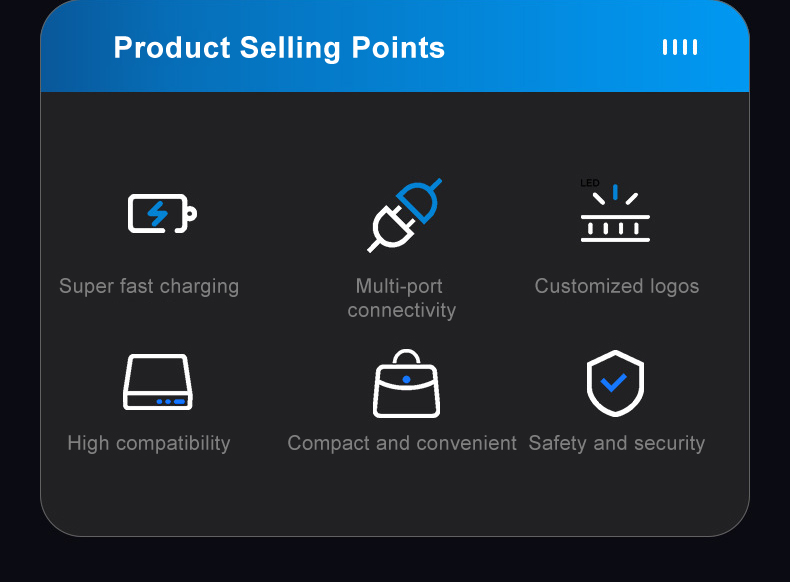Click the blue checkmark inside shield

614,382
